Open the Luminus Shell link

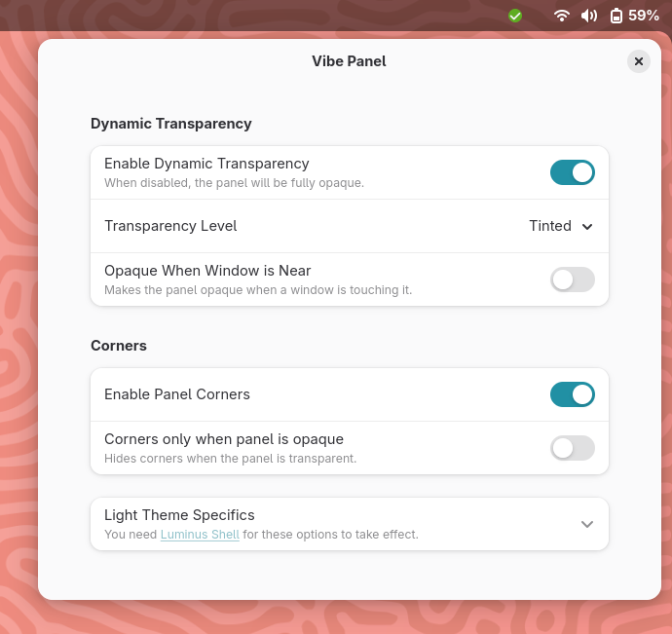(x=200, y=535)
